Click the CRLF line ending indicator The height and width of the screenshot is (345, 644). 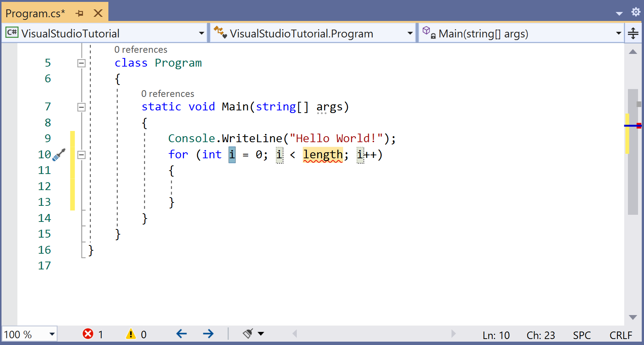[x=621, y=335]
